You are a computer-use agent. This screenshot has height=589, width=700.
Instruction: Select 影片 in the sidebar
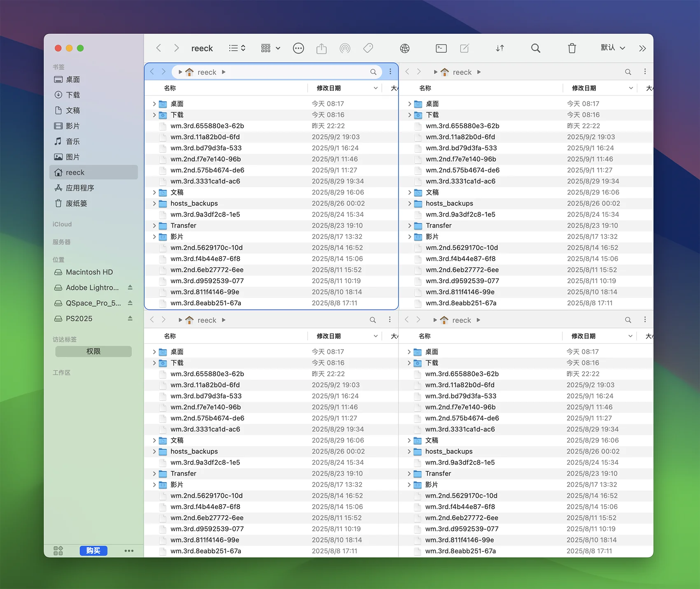(x=93, y=126)
